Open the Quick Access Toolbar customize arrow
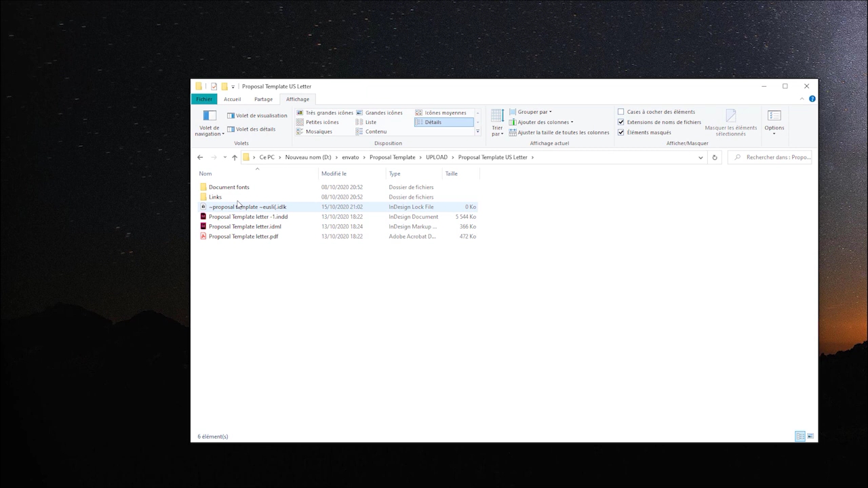This screenshot has height=488, width=868. point(233,87)
